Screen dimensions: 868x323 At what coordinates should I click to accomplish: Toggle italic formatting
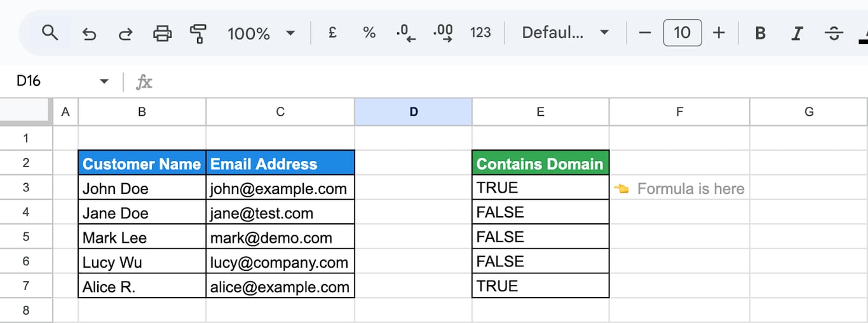(797, 33)
